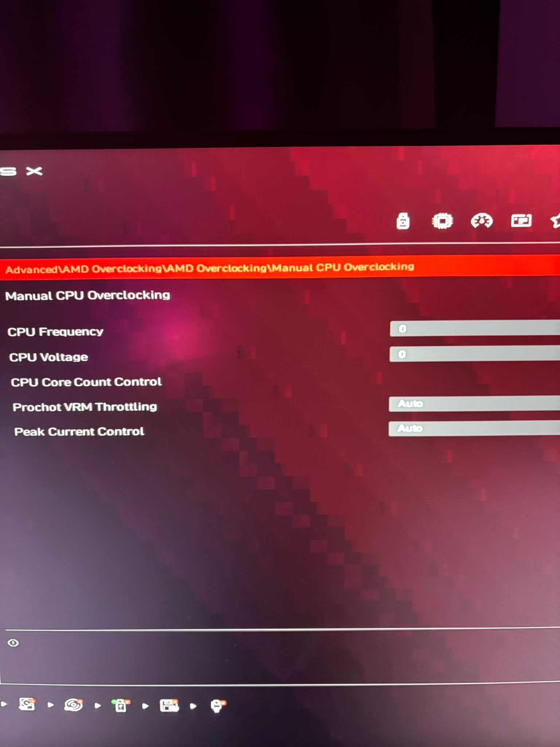Image resolution: width=560 pixels, height=747 pixels.
Task: Open the Peak Current Control Auto dropdown
Action: (474, 428)
